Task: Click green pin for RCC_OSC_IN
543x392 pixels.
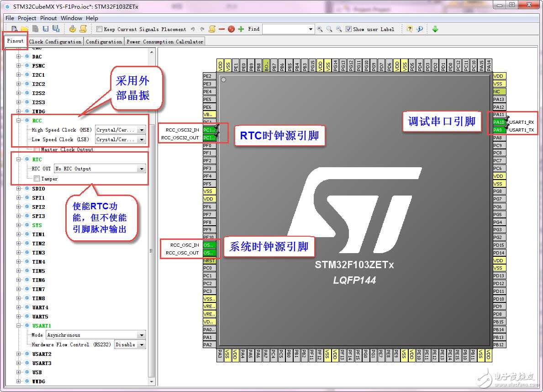Action: tap(209, 245)
